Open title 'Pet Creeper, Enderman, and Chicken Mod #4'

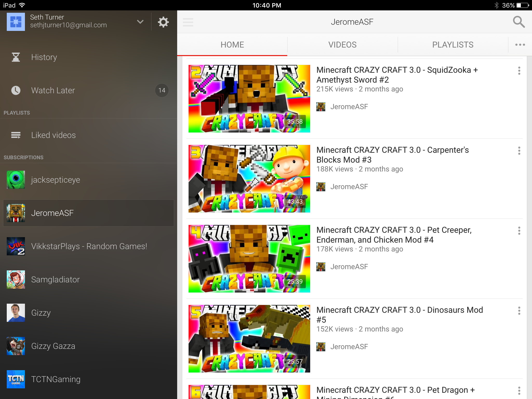(x=394, y=235)
